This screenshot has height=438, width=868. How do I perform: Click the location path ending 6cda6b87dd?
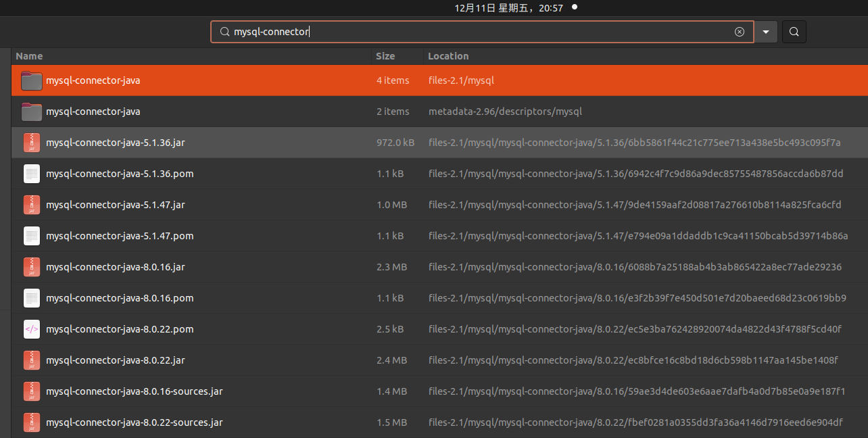click(636, 174)
